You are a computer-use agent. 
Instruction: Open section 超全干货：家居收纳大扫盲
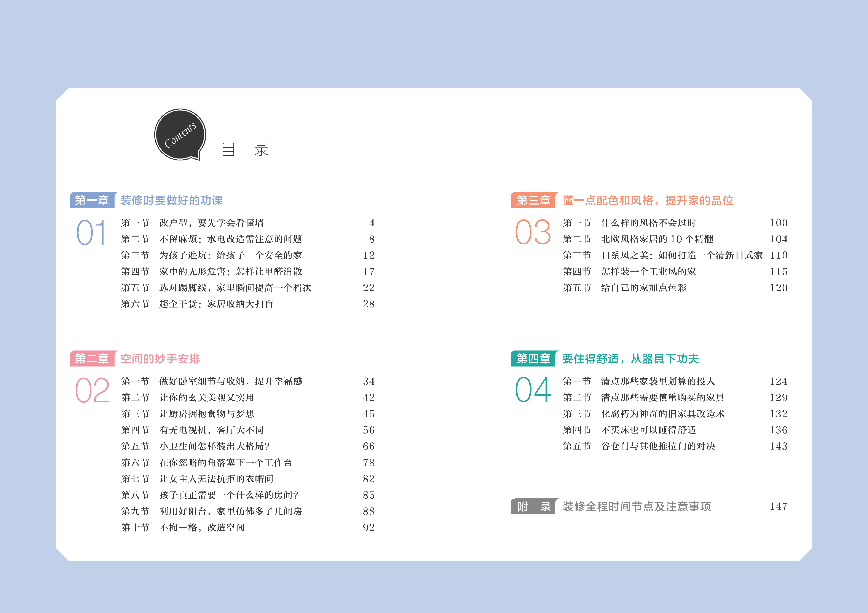[x=216, y=304]
